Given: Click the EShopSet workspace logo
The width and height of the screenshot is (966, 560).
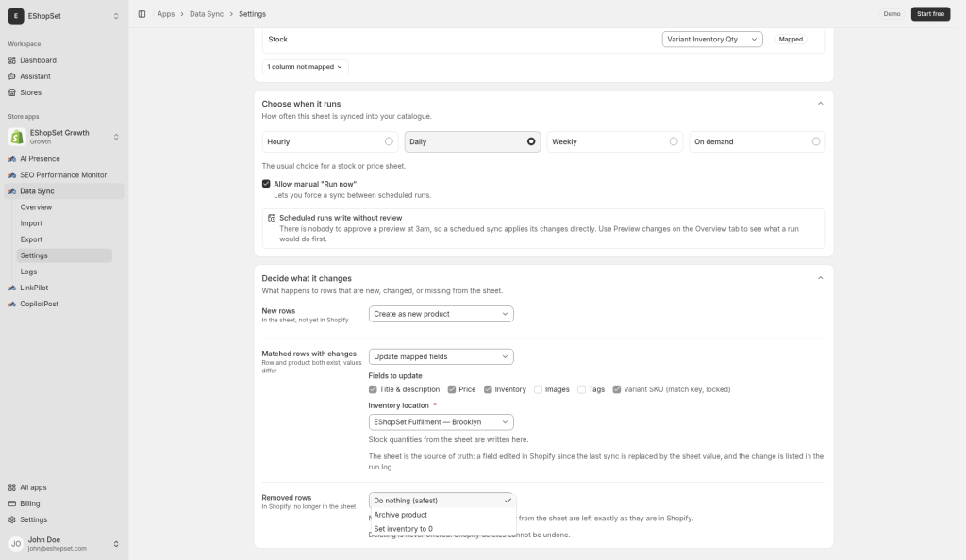Looking at the screenshot, I should pos(16,16).
